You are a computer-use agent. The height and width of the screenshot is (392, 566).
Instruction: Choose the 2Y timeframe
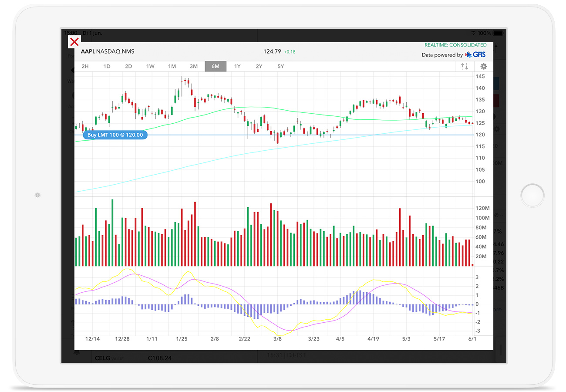(259, 66)
